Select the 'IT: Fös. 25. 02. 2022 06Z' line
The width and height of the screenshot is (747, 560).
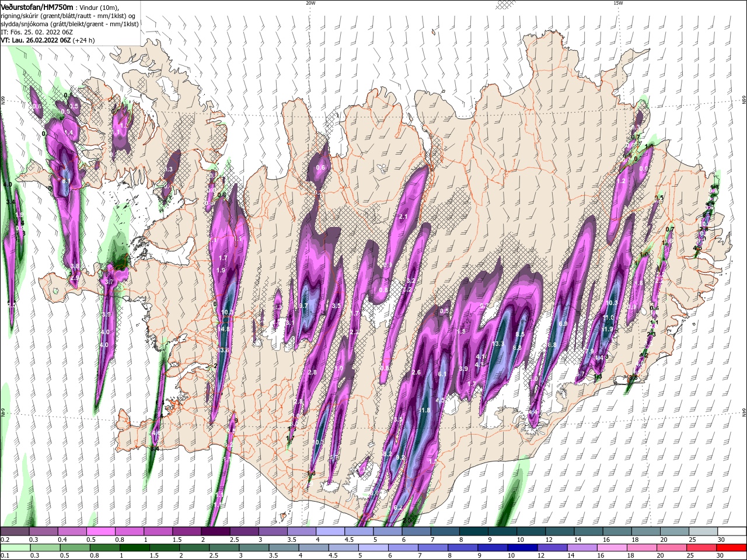coord(37,33)
